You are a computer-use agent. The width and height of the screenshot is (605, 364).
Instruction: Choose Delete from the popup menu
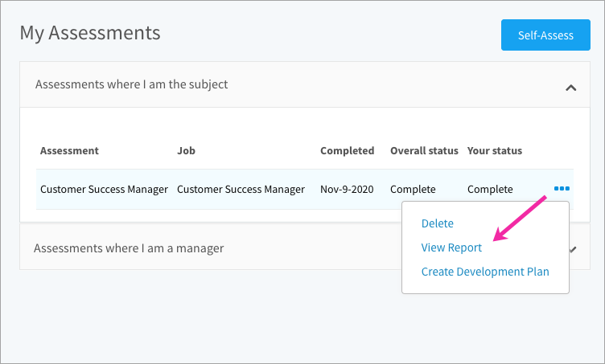click(437, 223)
